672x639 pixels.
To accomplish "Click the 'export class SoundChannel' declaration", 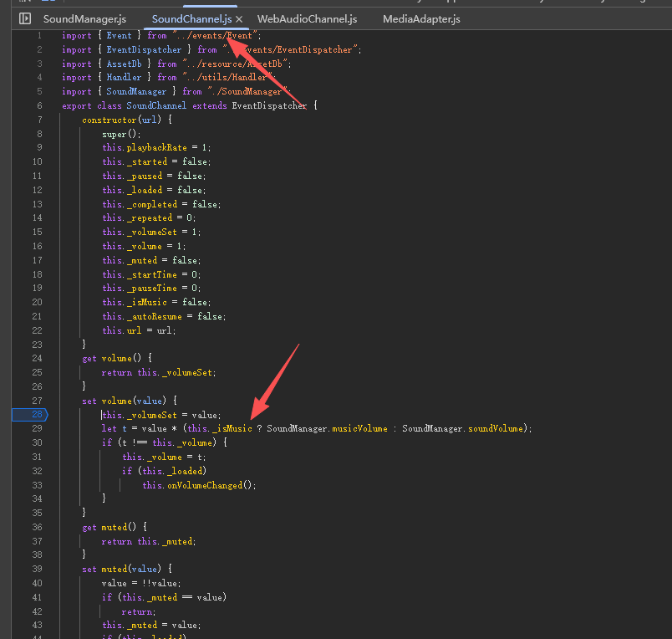I will pos(124,106).
